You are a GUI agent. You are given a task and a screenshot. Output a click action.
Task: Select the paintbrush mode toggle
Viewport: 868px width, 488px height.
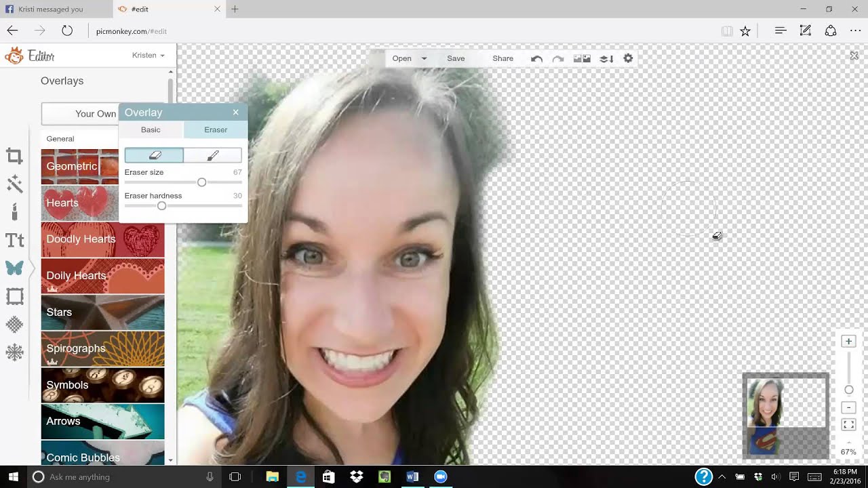(212, 155)
